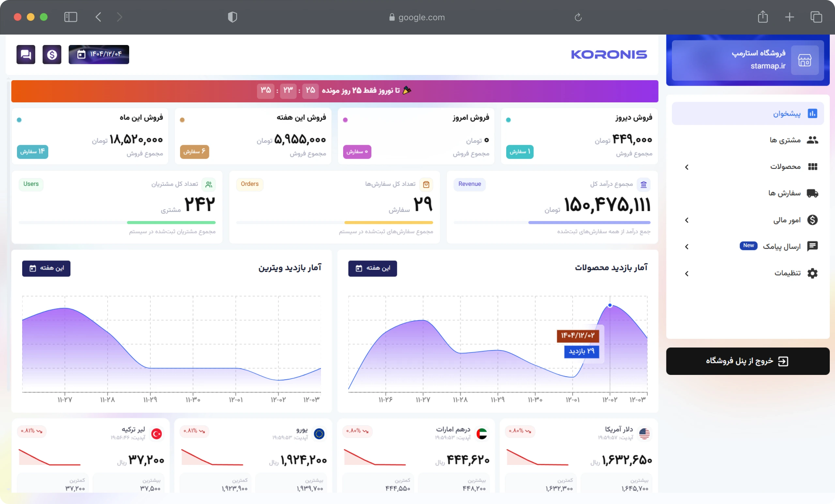The height and width of the screenshot is (504, 835).
Task: Click the highlighted data point on products chart
Action: (610, 305)
